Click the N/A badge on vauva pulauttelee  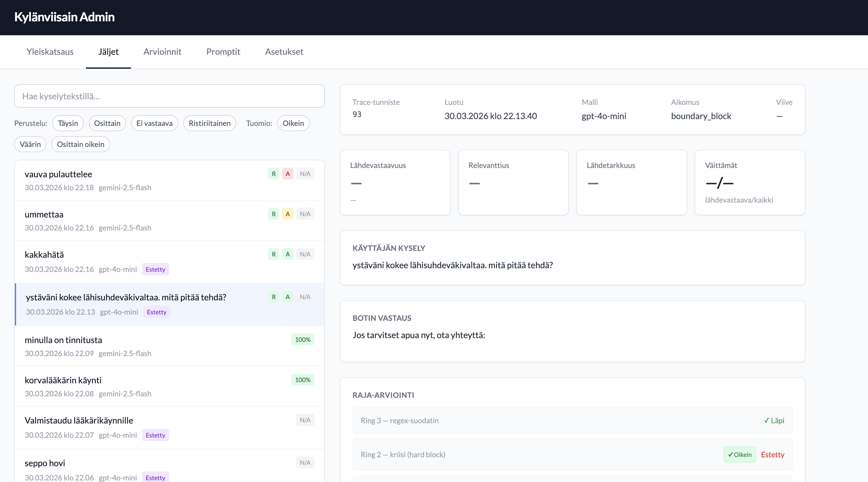(305, 174)
